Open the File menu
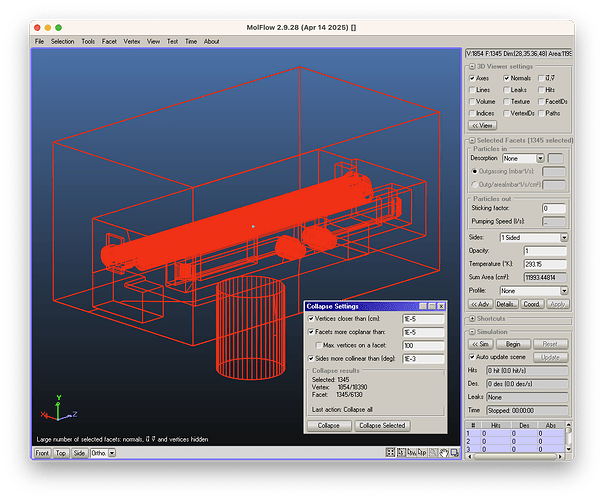This screenshot has height=500, width=604. tap(39, 41)
